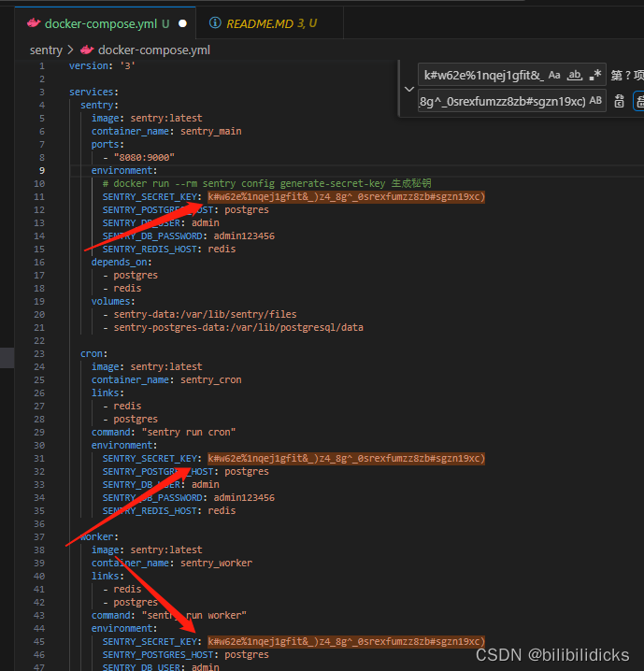Click the services: key on line 3
The width and height of the screenshot is (644, 671).
[93, 92]
